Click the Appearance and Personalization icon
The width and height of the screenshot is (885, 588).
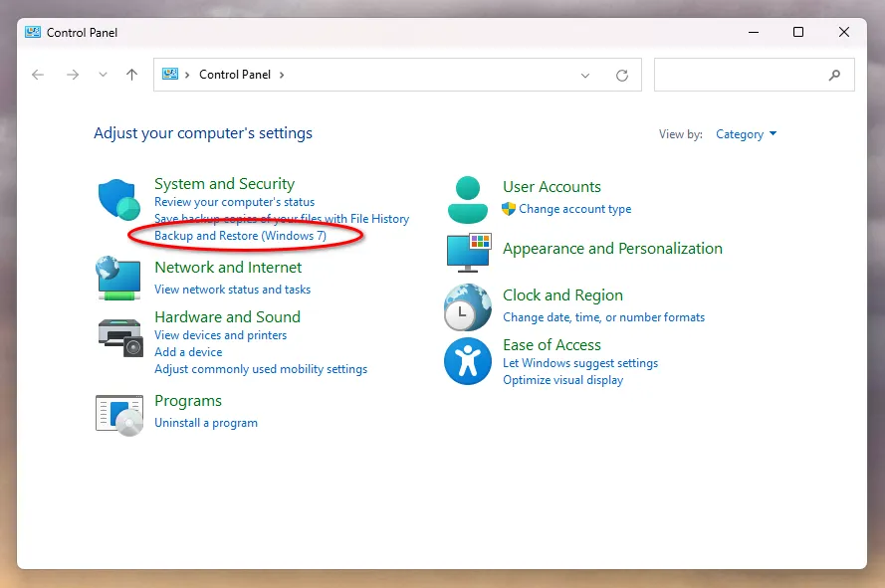[468, 252]
